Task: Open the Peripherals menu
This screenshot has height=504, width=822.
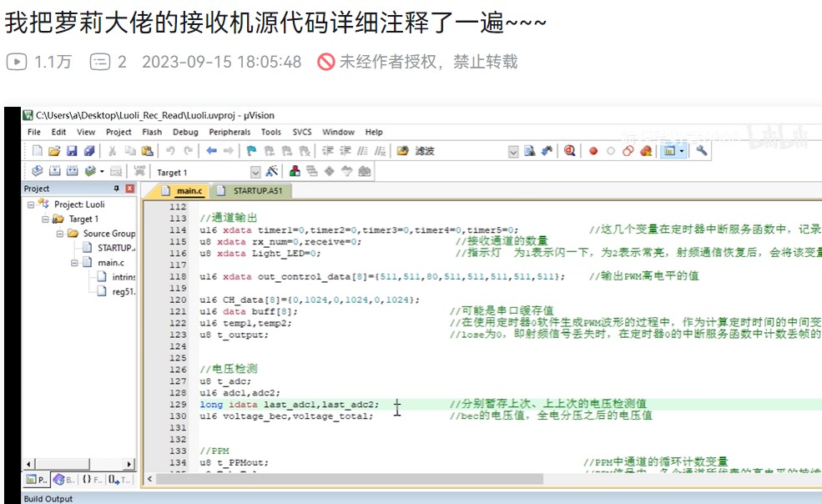Action: [x=229, y=132]
